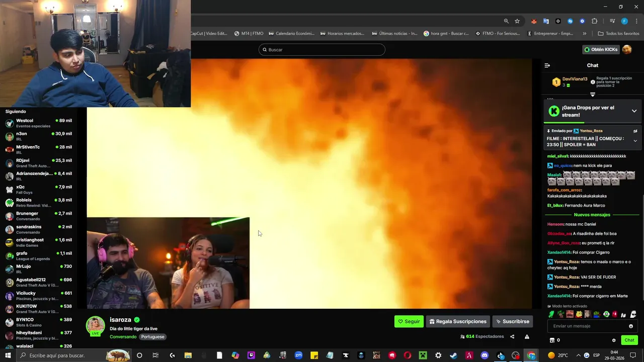Open the Chrome profile avatar F

tap(624, 21)
